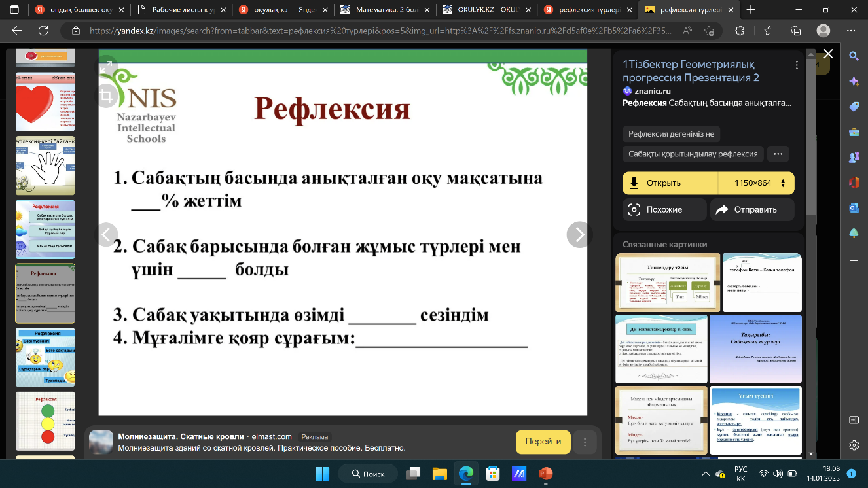
Task: Click the 'Похожие' similar images button
Action: point(664,209)
